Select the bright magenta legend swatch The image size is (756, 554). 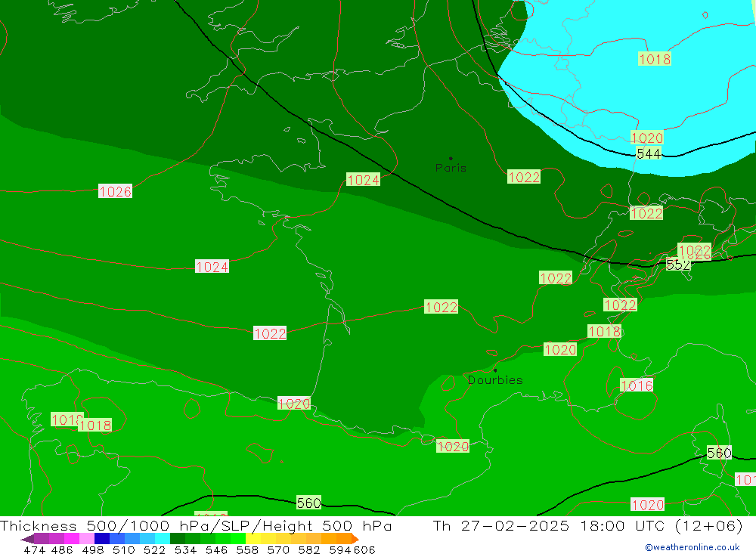tap(71, 539)
